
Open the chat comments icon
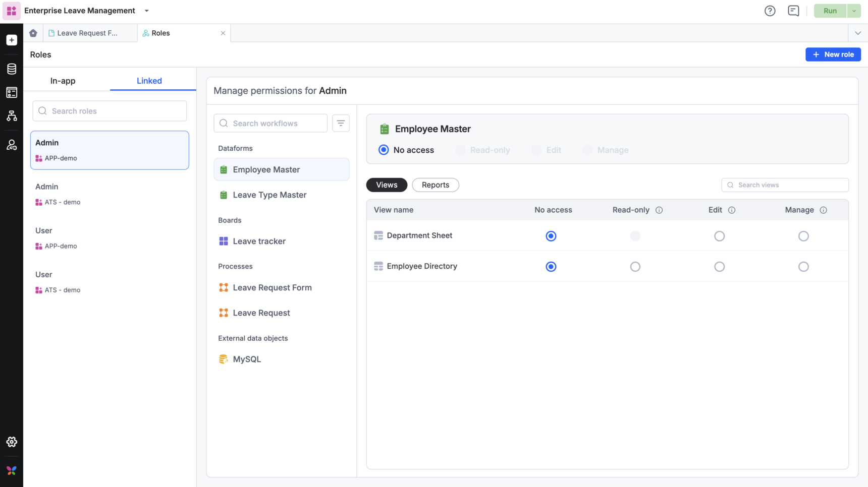pos(793,11)
